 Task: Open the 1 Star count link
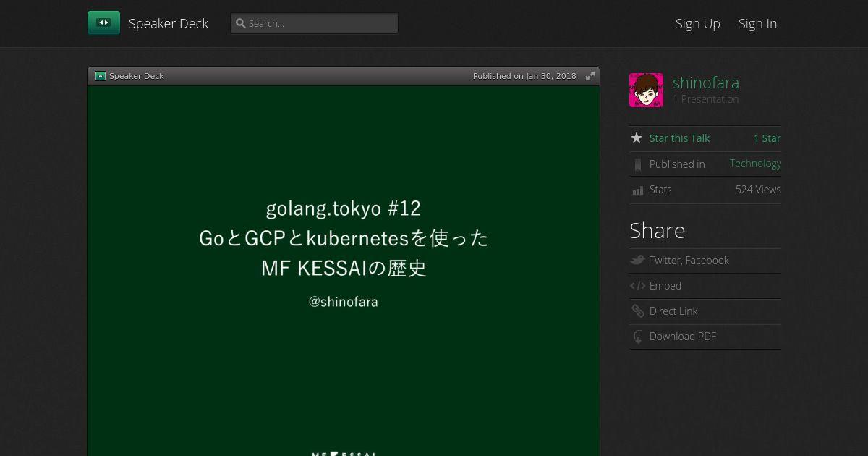tap(767, 138)
